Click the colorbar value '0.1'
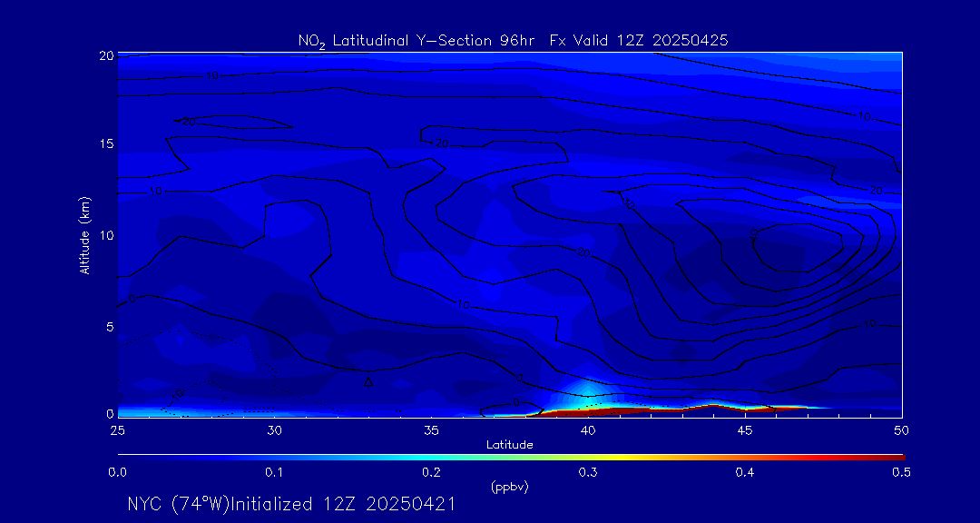The height and width of the screenshot is (523, 980). 274,473
